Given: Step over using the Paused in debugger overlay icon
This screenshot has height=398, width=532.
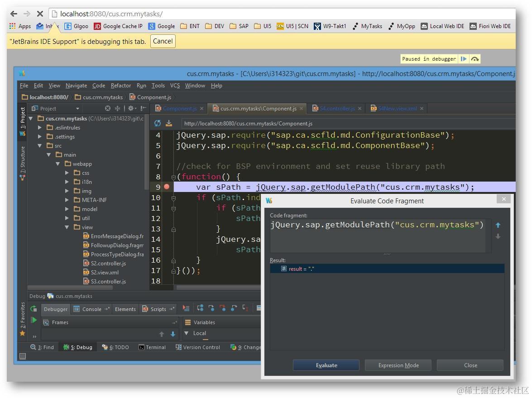Looking at the screenshot, I should (475, 59).
